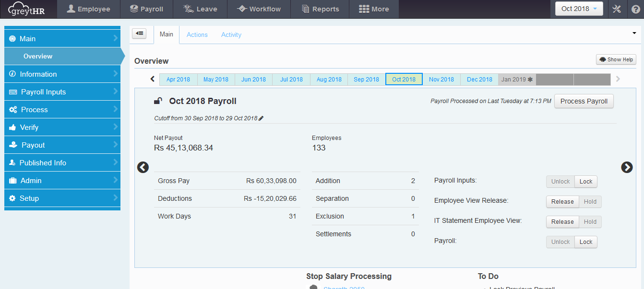
Task: Release the Employee View for payroll
Action: (562, 201)
